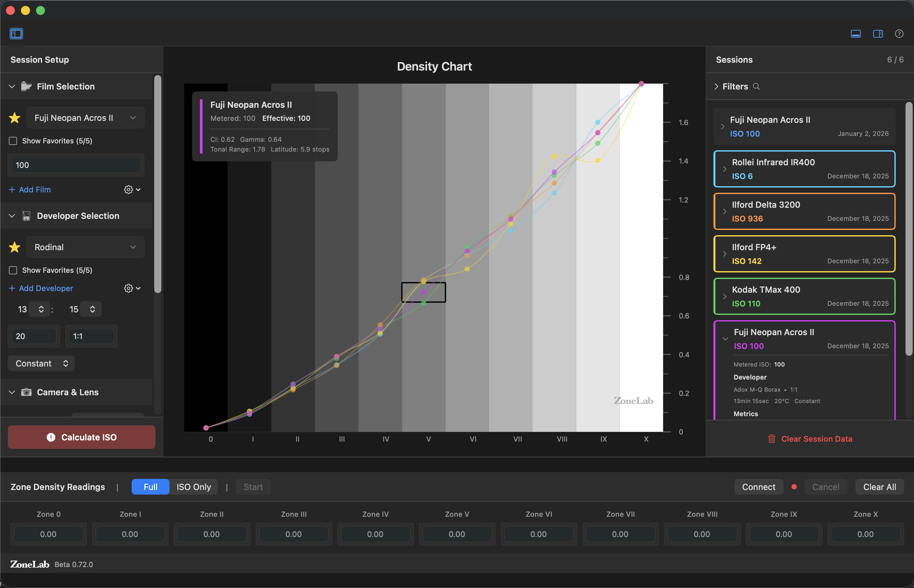Click the trash icon on Clear Session Data
The image size is (914, 588).
772,439
